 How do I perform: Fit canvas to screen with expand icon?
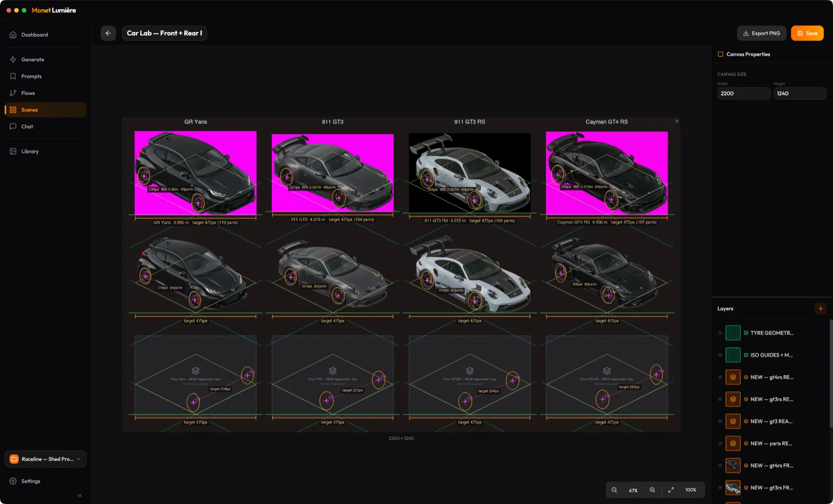(671, 490)
